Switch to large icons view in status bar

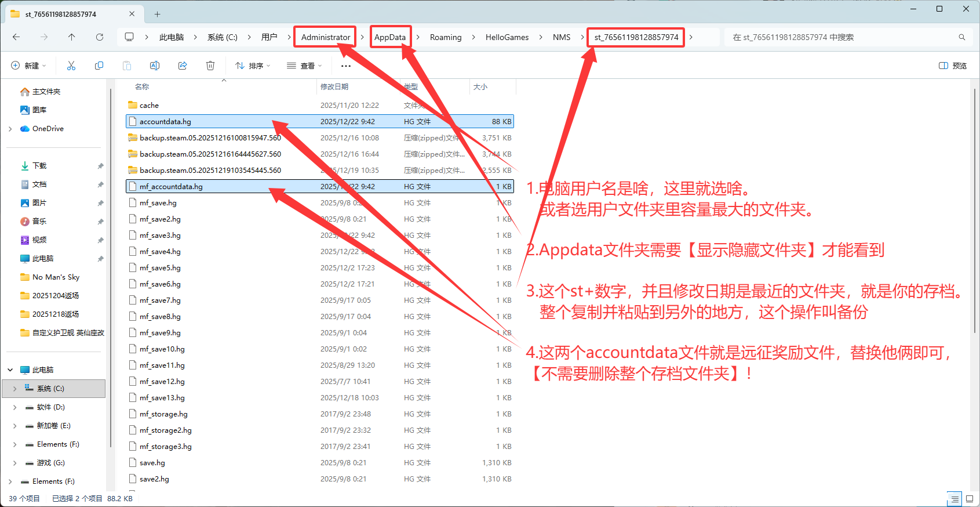969,498
